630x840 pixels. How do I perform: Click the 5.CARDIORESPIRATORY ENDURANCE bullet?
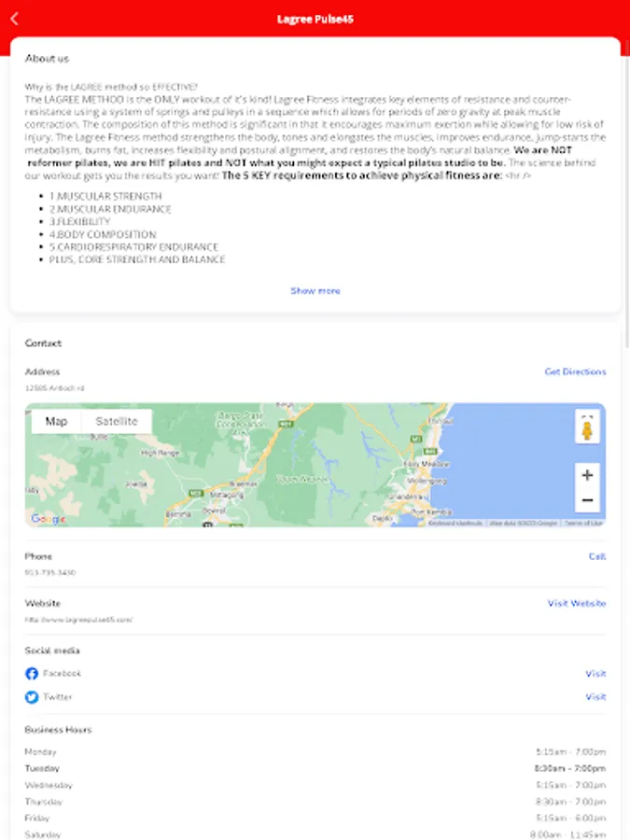coord(133,247)
